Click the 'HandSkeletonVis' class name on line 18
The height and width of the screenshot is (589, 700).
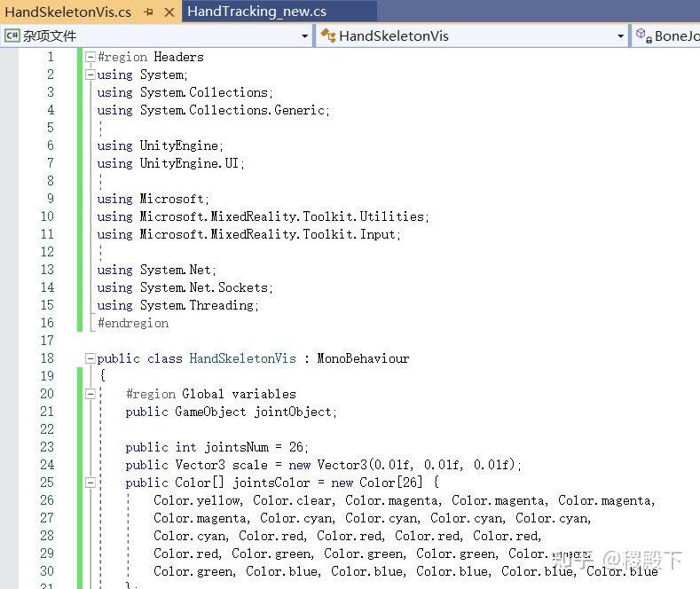tap(242, 358)
